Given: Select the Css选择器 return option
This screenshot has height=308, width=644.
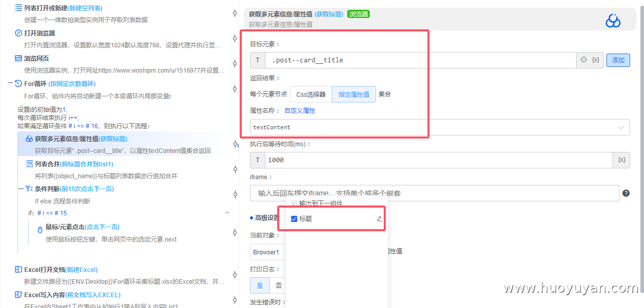Looking at the screenshot, I should [x=311, y=94].
